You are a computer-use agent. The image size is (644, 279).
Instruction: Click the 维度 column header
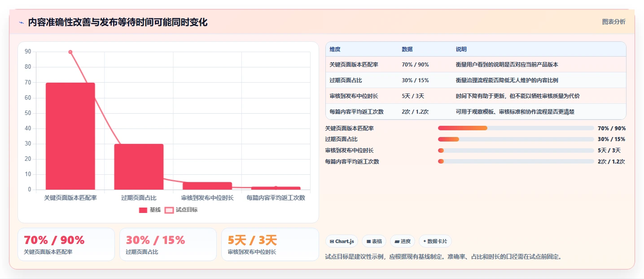[x=335, y=49]
